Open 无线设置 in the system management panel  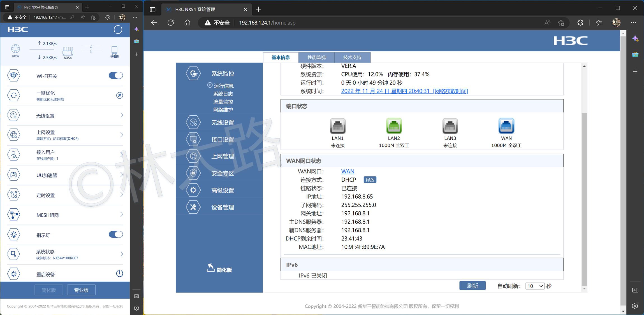pyautogui.click(x=223, y=122)
